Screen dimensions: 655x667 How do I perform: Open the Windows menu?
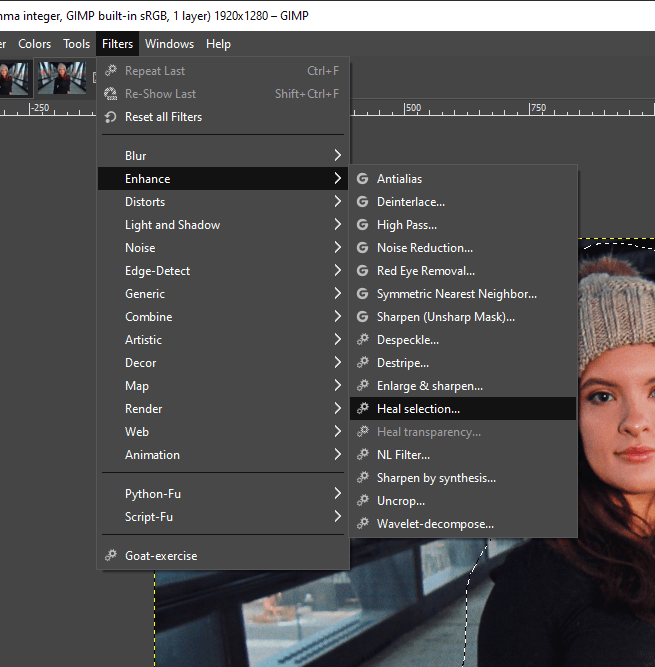(169, 44)
